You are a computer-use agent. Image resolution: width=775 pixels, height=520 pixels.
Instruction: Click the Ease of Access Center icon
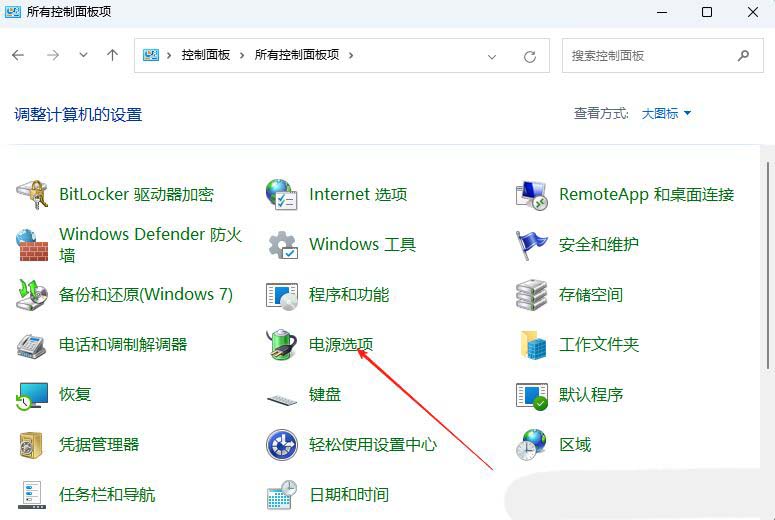[282, 445]
